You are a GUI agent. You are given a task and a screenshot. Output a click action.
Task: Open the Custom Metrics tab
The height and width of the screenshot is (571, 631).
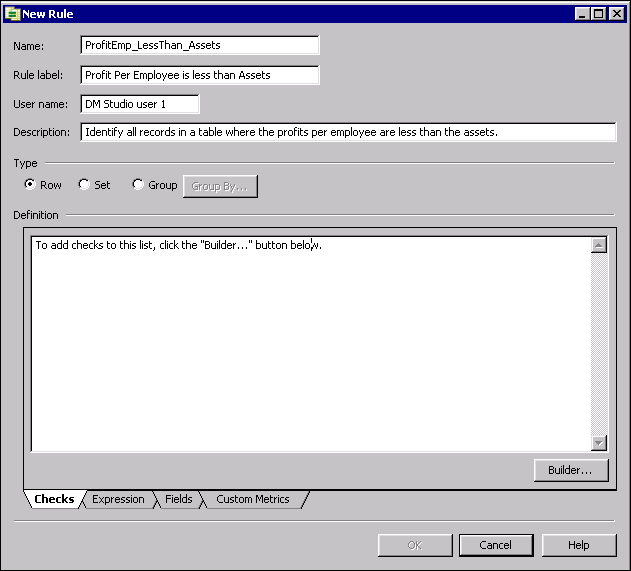(x=252, y=499)
